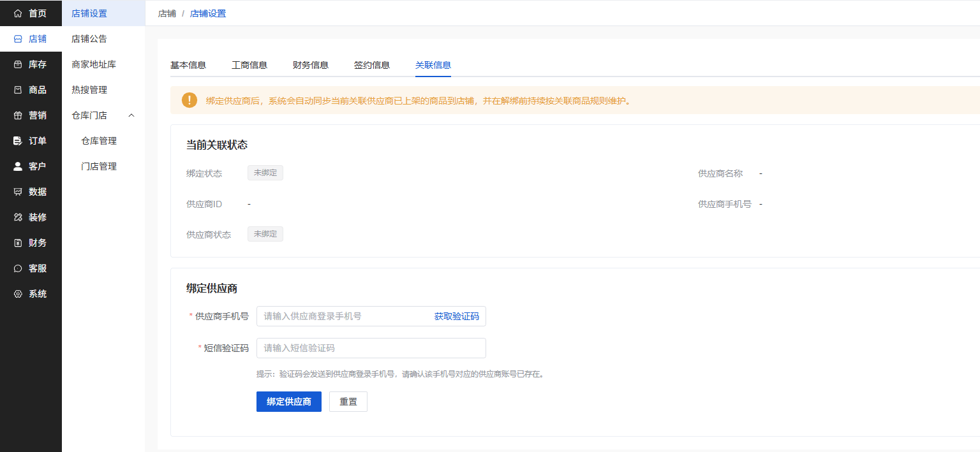Select the 仓库门店 menu group label
The image size is (980, 452).
coord(89,115)
